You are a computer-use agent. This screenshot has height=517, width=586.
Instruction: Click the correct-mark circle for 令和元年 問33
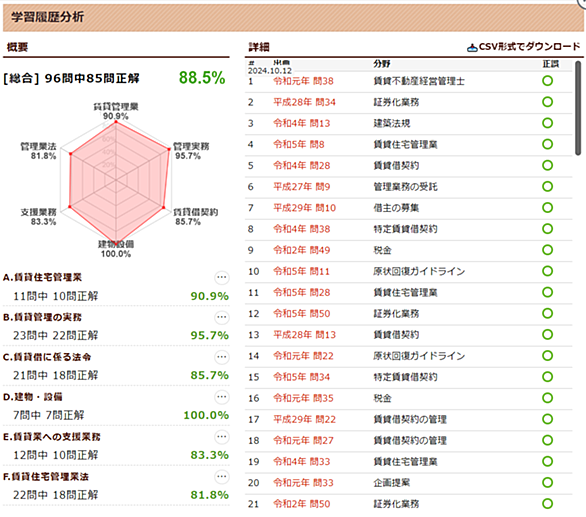pos(548,482)
